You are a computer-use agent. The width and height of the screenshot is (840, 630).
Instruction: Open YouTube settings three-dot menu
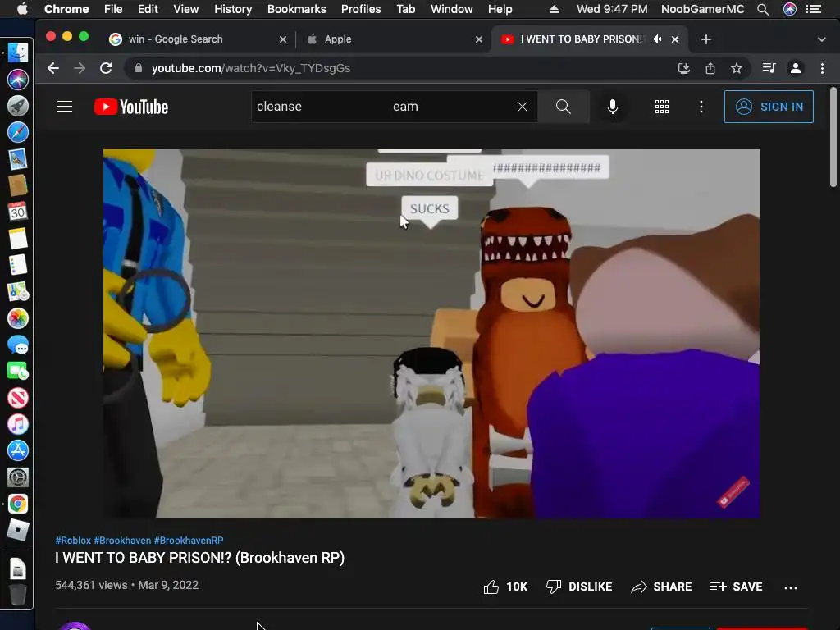701,107
